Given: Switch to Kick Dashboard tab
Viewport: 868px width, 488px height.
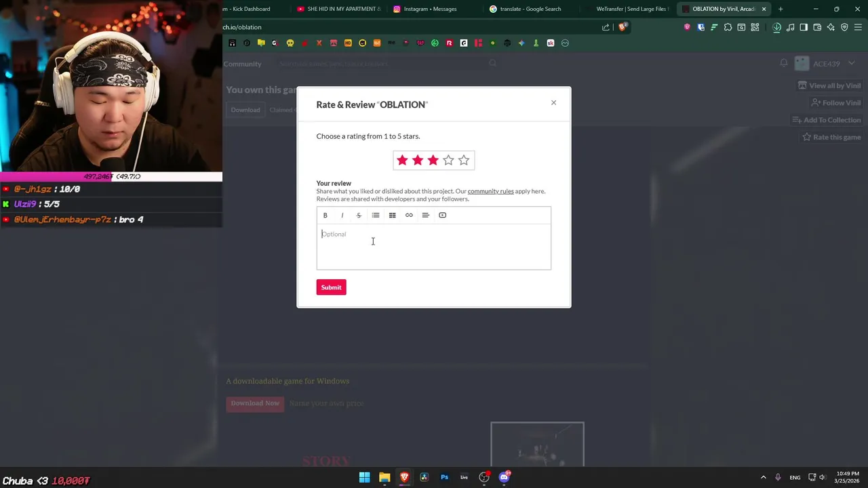Looking at the screenshot, I should click(248, 9).
